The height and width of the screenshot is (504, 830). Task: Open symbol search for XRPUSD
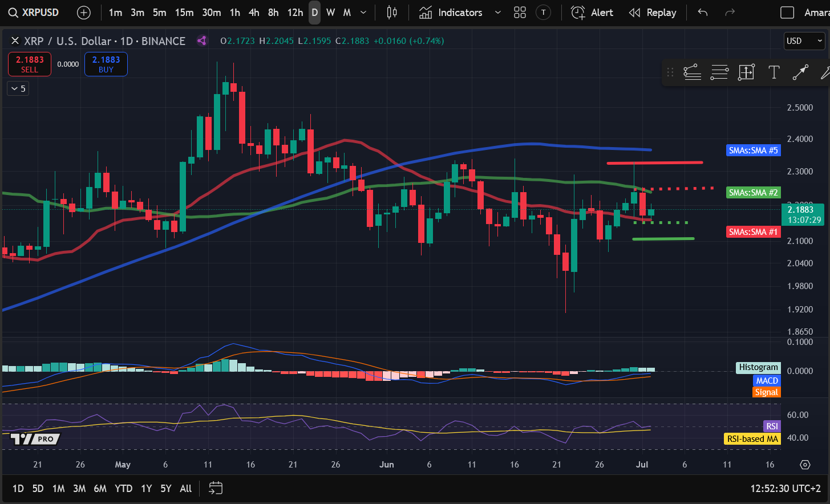[33, 13]
